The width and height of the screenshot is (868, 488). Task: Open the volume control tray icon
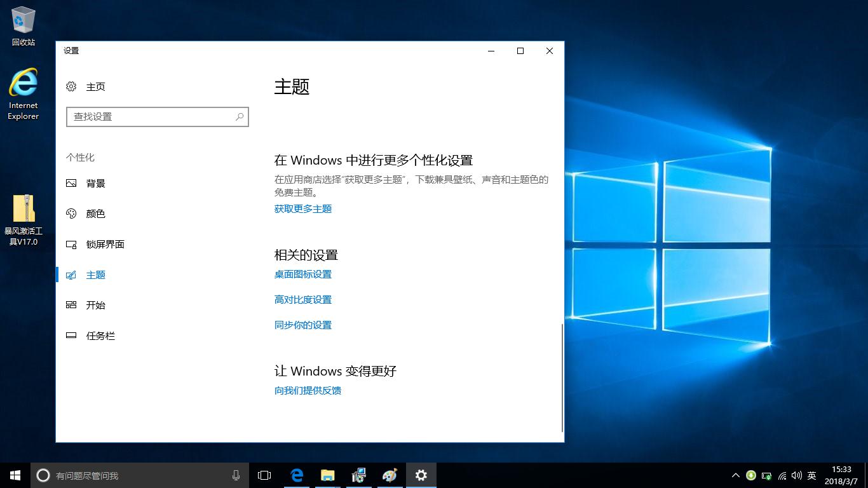(797, 475)
